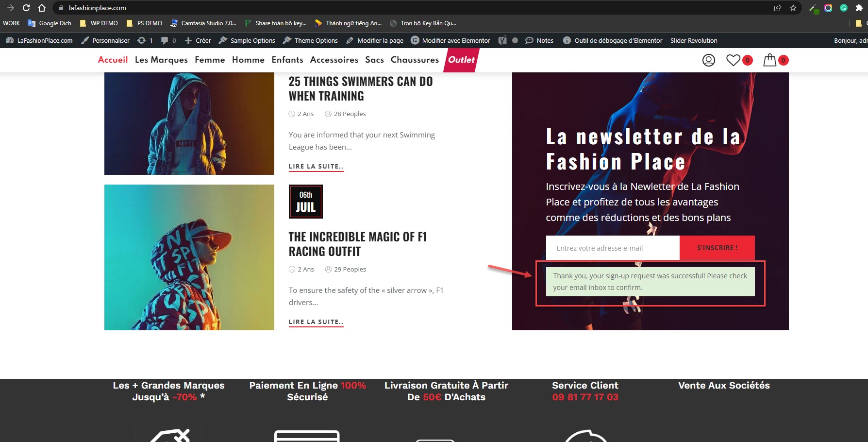Open the Créer new content menu
Image resolution: width=868 pixels, height=442 pixels.
[x=198, y=40]
